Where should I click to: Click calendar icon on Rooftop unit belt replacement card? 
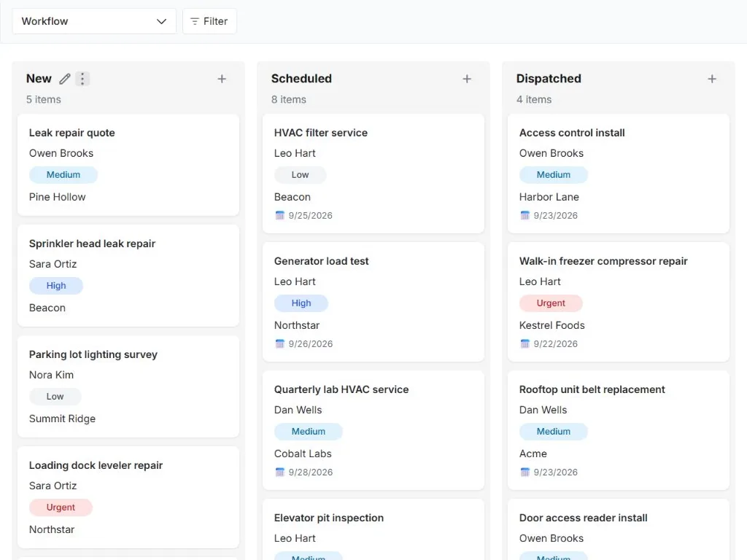(525, 472)
